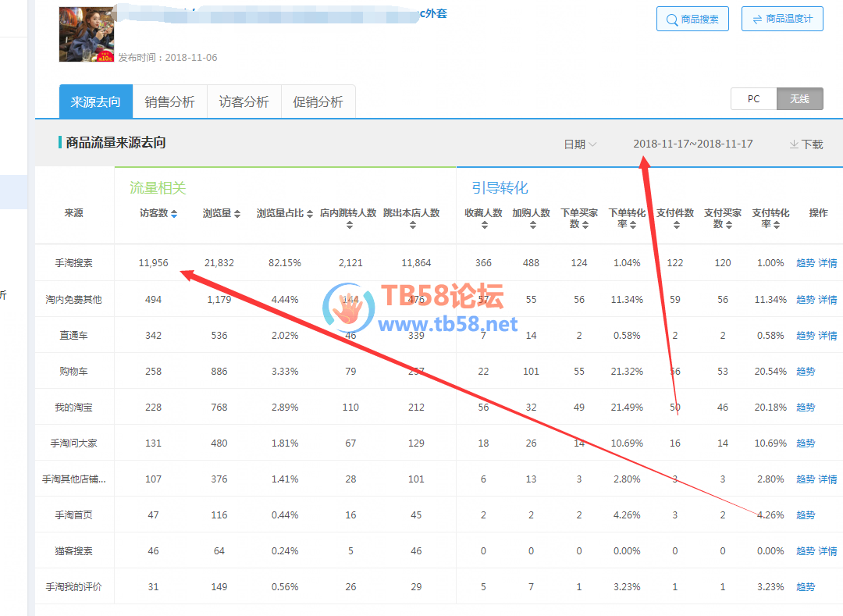This screenshot has height=616, width=843.
Task: Sort by 浏览量占比 column arrows
Action: click(x=310, y=214)
